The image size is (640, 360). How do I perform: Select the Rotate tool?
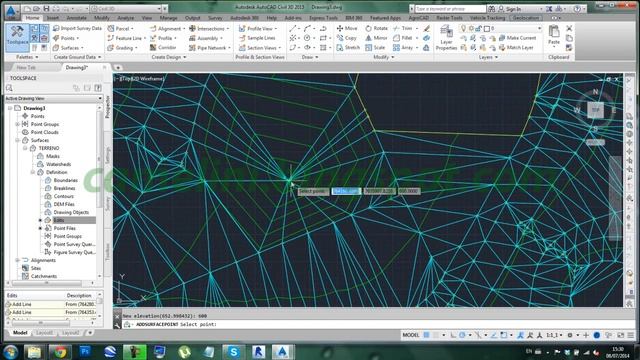click(376, 28)
